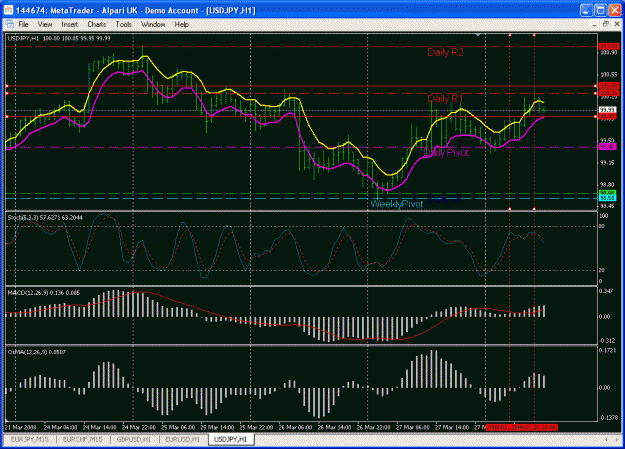
Task: Click the red highlighted date label on the time axis
Action: 521,427
